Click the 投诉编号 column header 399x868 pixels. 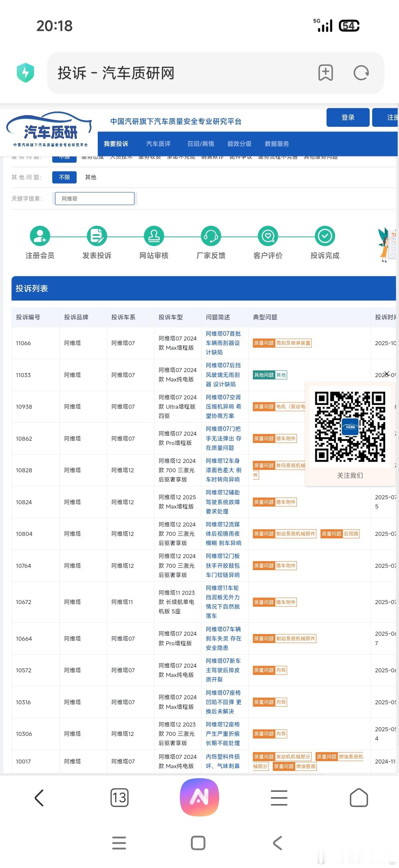tap(28, 317)
